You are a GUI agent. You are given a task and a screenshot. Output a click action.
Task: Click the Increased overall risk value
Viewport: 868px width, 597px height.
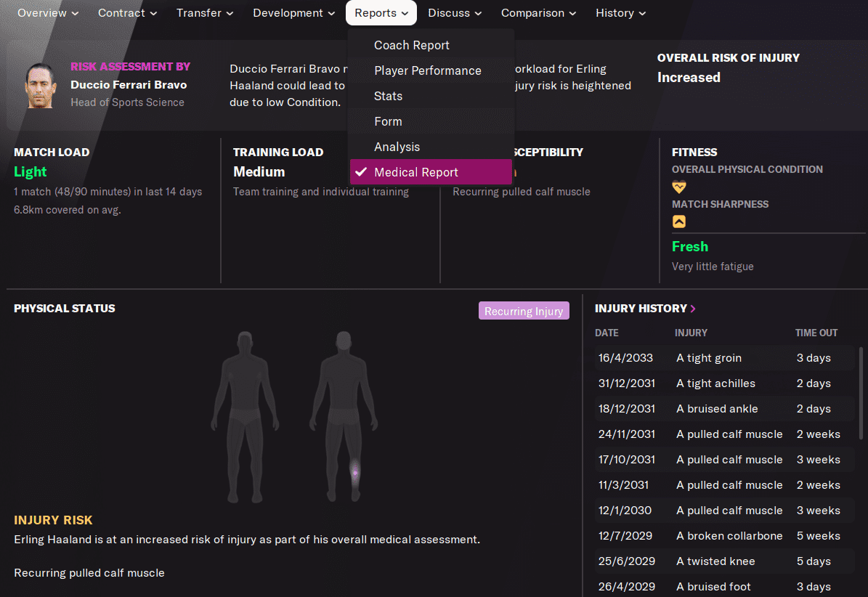(689, 78)
